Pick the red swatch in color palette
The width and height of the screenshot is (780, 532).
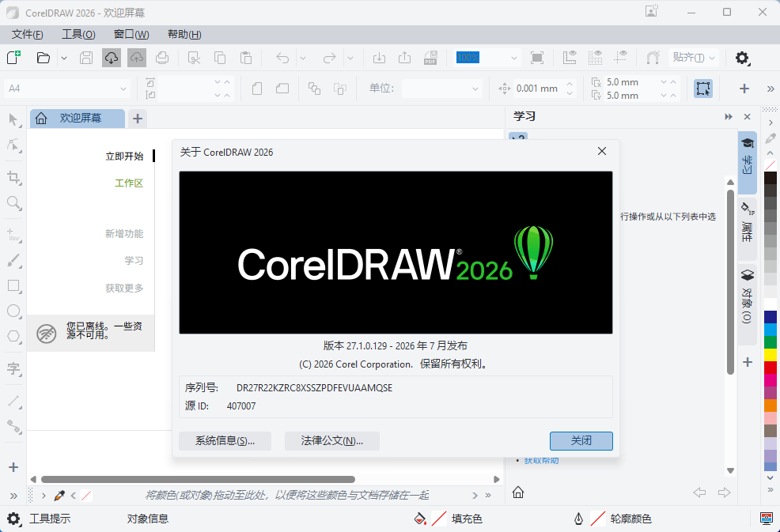coord(771,368)
